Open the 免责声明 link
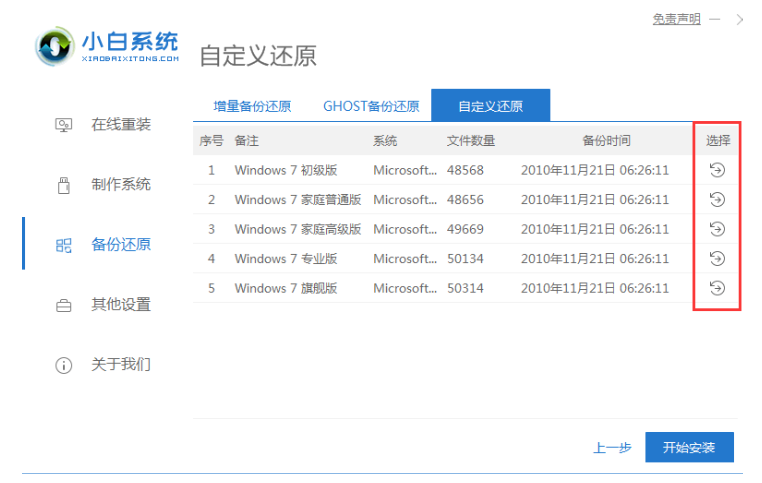Viewport: 762px width, 483px height. tap(676, 19)
